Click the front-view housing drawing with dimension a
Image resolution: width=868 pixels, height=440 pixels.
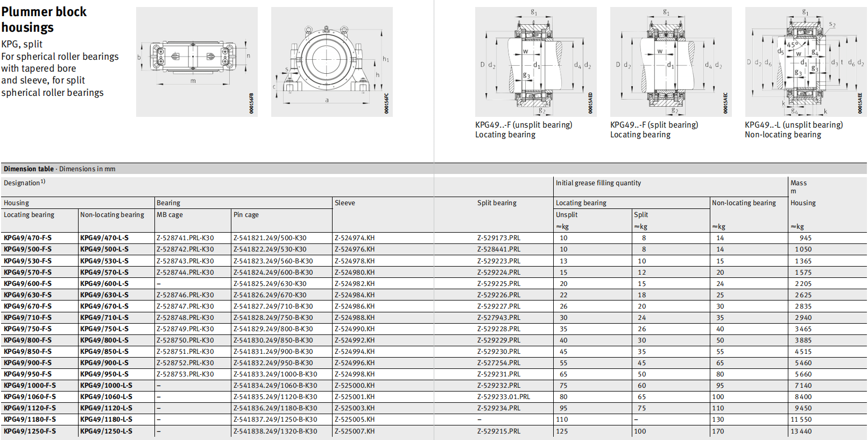coord(331,61)
